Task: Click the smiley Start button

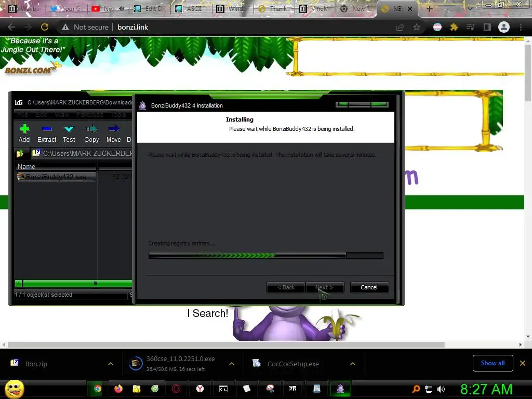Action: click(14, 389)
